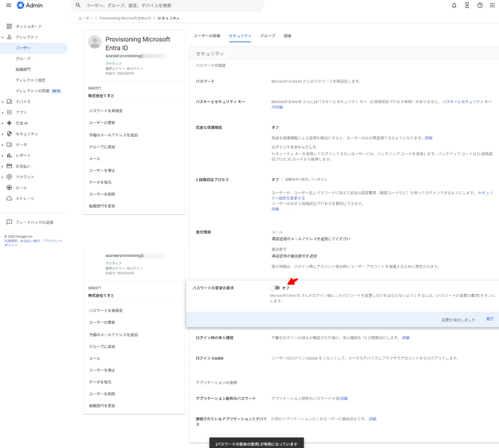This screenshot has height=448, width=499.
Task: Click the ダッシュボード dashboard icon
Action: click(9, 26)
